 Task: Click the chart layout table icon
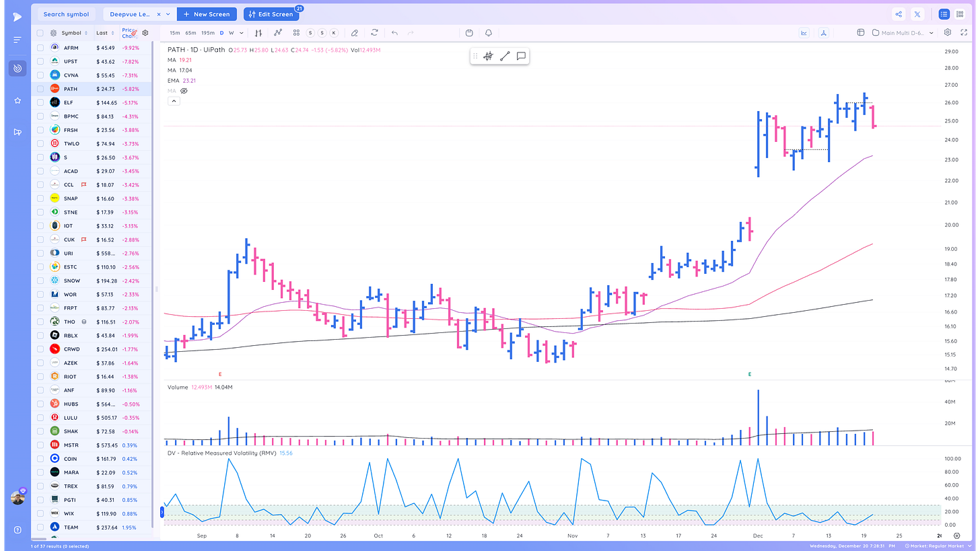pyautogui.click(x=861, y=32)
